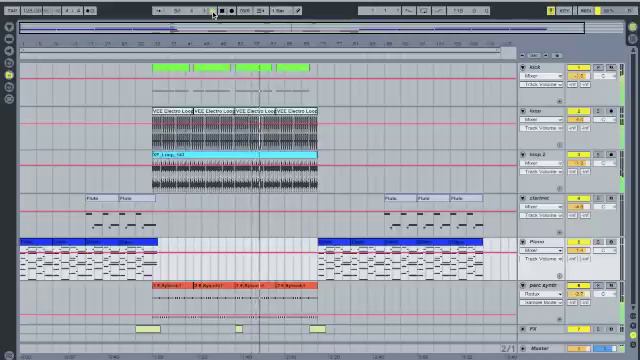Click the transport Stop button

coord(222,11)
